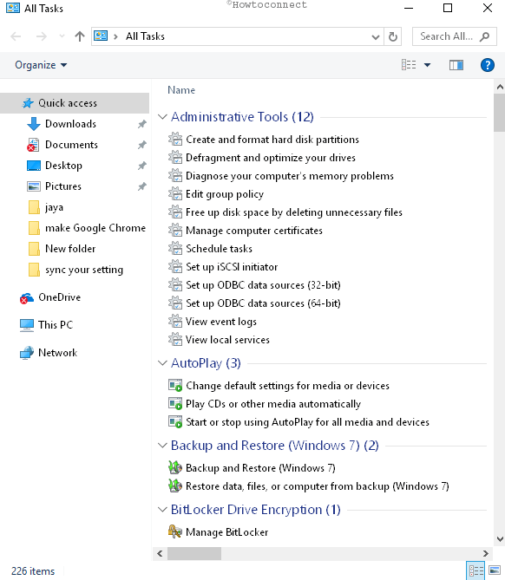The width and height of the screenshot is (505, 580).
Task: Click the Name column header
Action: pos(181,90)
